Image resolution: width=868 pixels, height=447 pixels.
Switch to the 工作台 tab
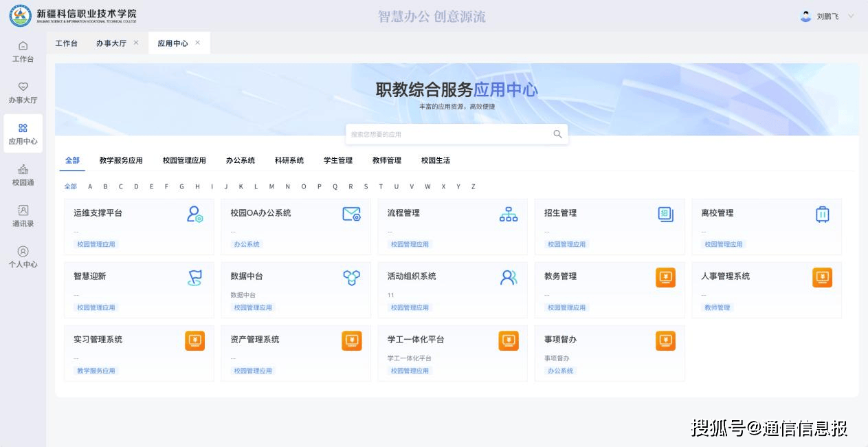67,43
